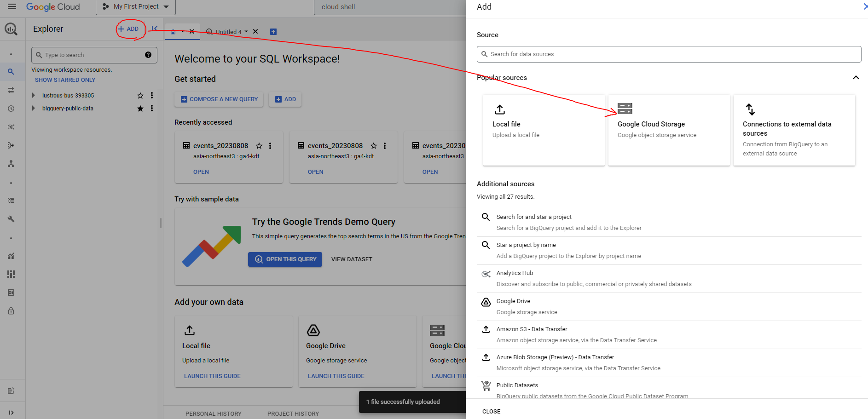This screenshot has height=419, width=868.
Task: Open the Project History tab
Action: tap(293, 413)
